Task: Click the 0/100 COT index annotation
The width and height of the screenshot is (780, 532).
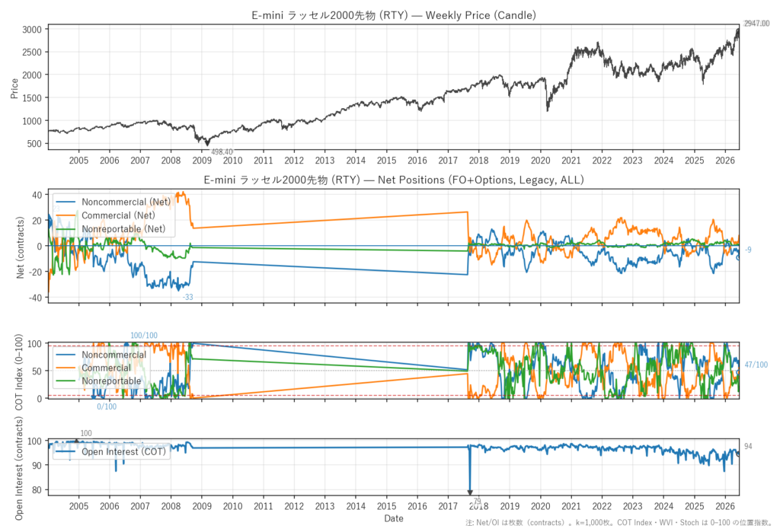Action: point(107,406)
